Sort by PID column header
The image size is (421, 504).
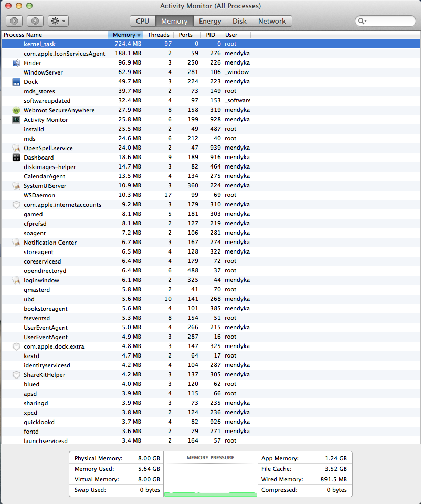pyautogui.click(x=210, y=35)
